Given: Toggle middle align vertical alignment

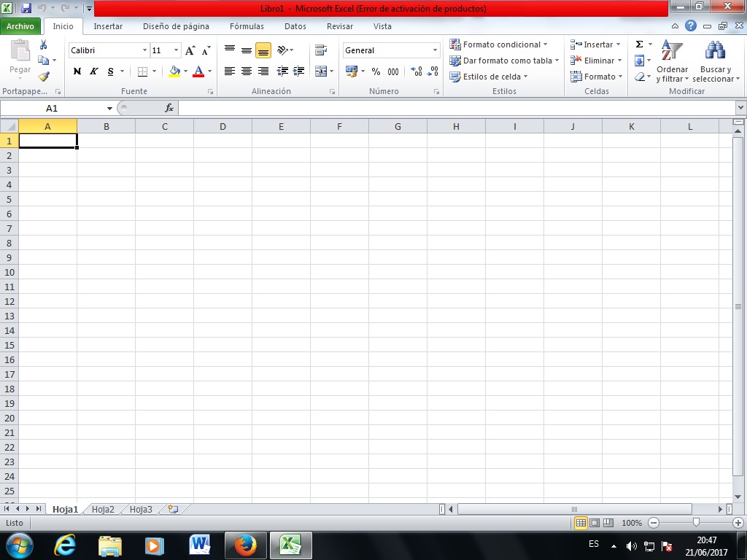Looking at the screenshot, I should coord(247,50).
